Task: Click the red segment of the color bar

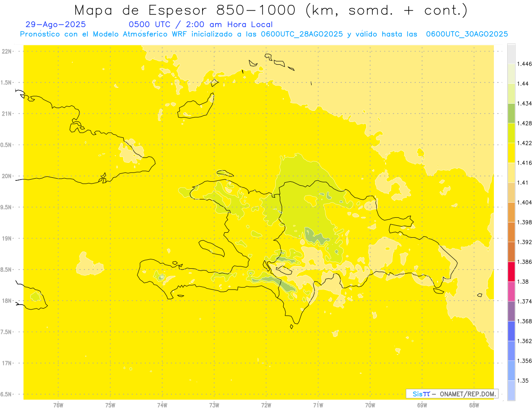Action: (x=511, y=271)
